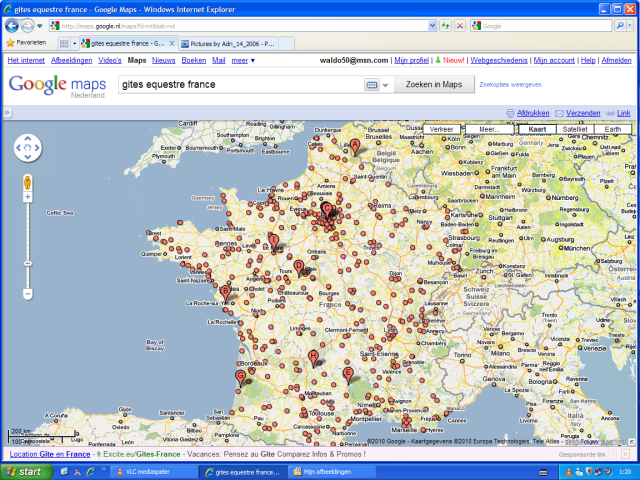Click map marker G near Bordeaux coast
The width and height of the screenshot is (640, 480).
click(x=240, y=378)
